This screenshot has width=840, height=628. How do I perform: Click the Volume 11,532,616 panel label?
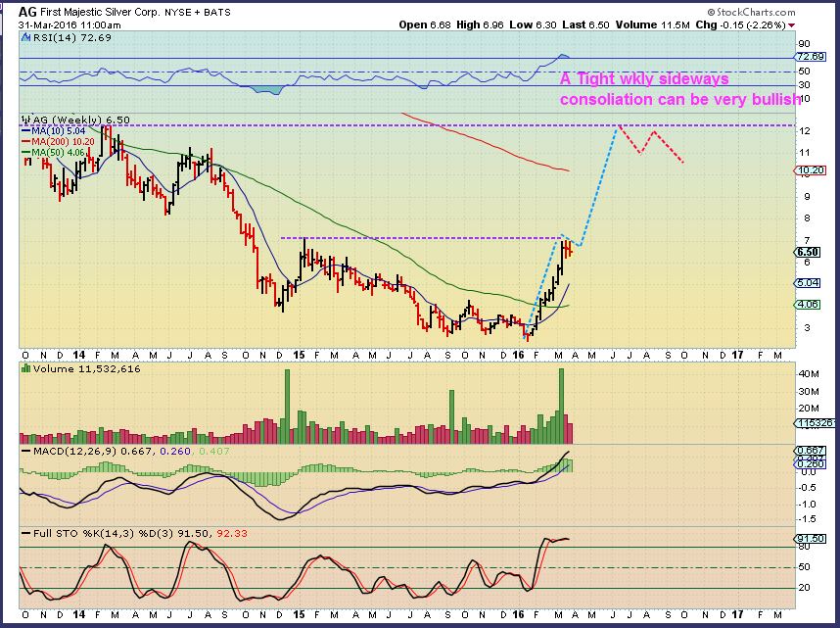pyautogui.click(x=87, y=369)
